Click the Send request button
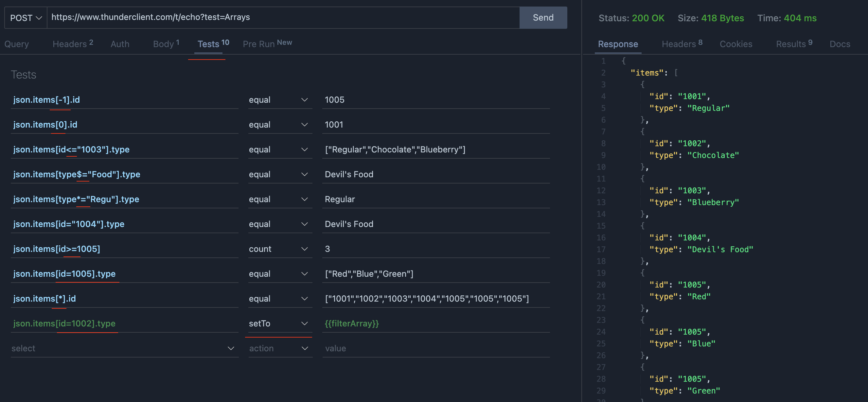This screenshot has width=868, height=402. (x=543, y=18)
